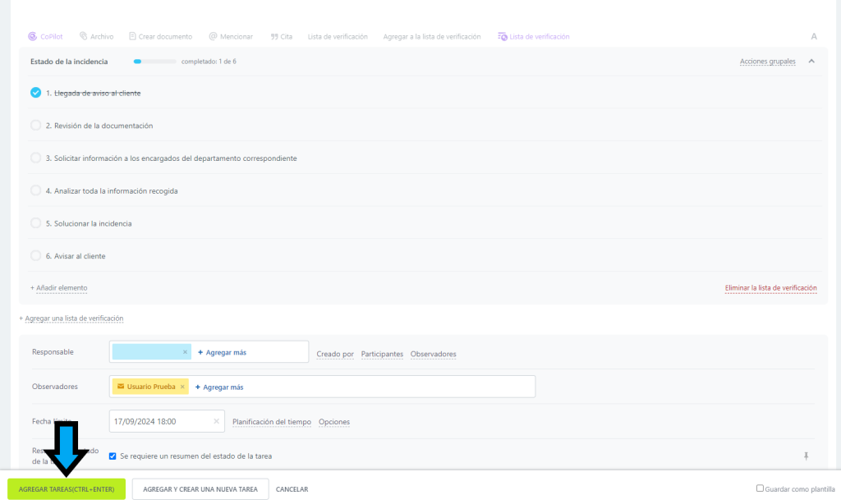Viewport: 841px width, 504px height.
Task: Enable Guardar como plantilla checkbox
Action: pyautogui.click(x=760, y=488)
